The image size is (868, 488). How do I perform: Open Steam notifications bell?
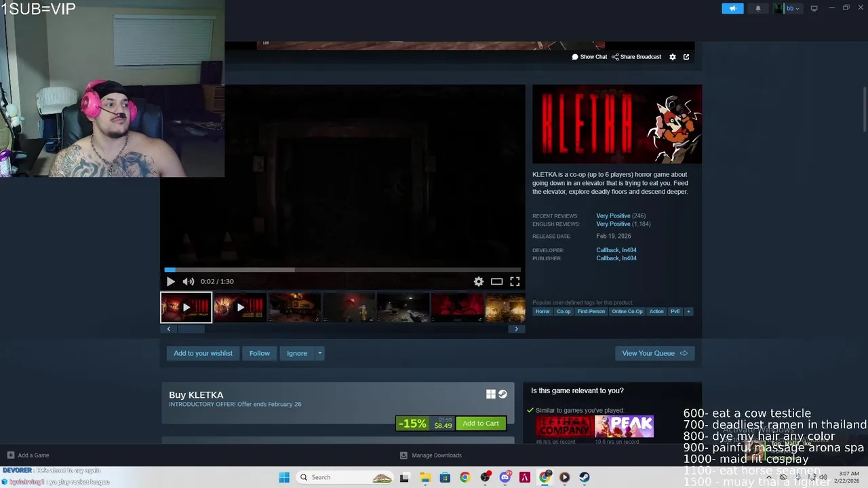(x=758, y=8)
